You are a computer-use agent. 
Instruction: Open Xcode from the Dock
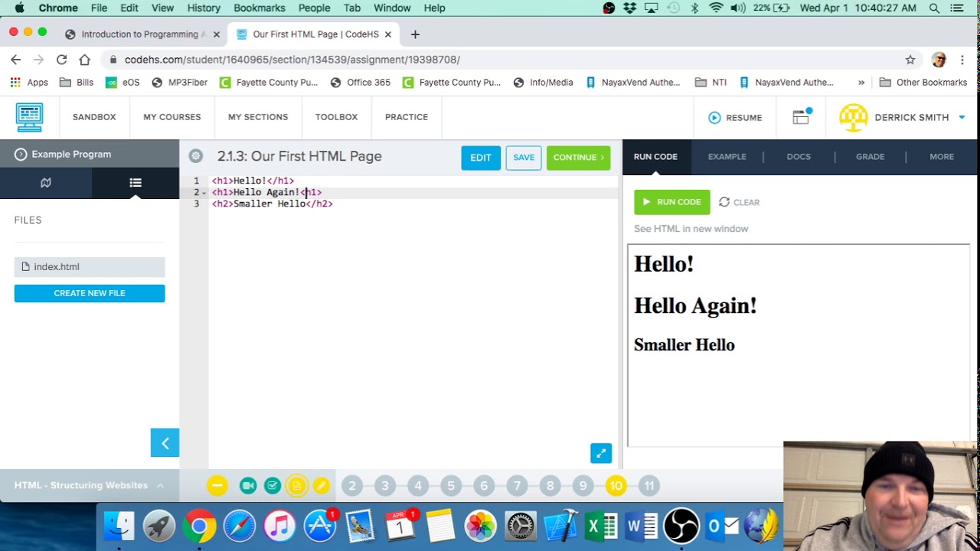coord(561,527)
